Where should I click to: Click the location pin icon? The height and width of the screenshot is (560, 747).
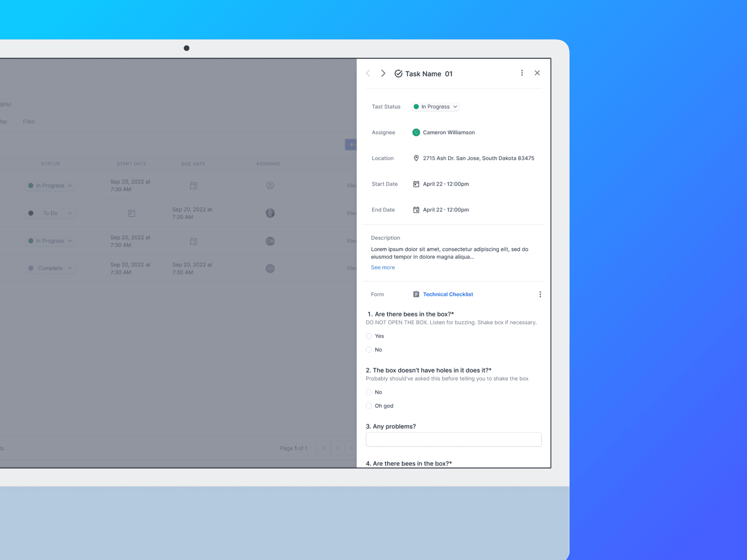pos(416,158)
